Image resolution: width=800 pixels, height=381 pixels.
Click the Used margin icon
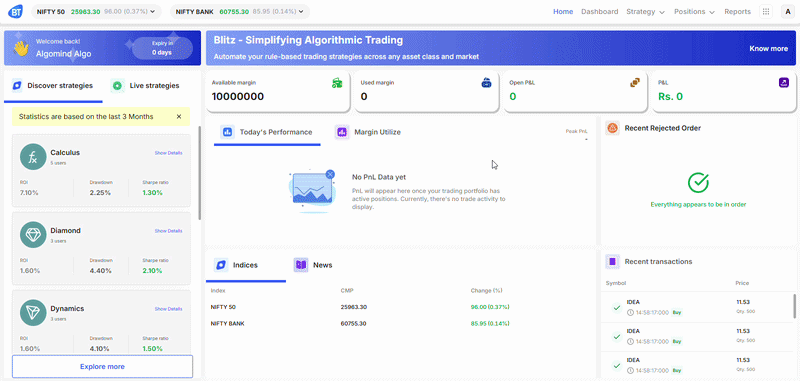[x=486, y=83]
